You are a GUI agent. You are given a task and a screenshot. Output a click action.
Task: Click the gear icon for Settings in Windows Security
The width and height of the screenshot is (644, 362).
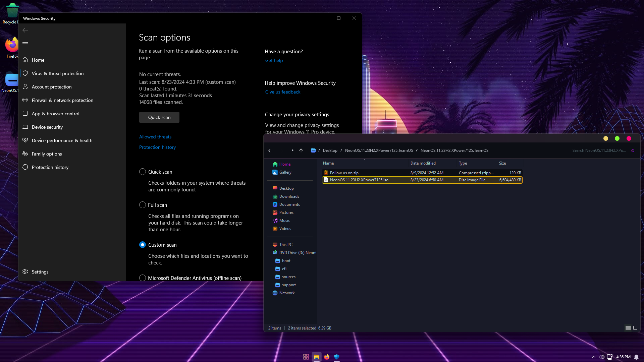pos(25,271)
